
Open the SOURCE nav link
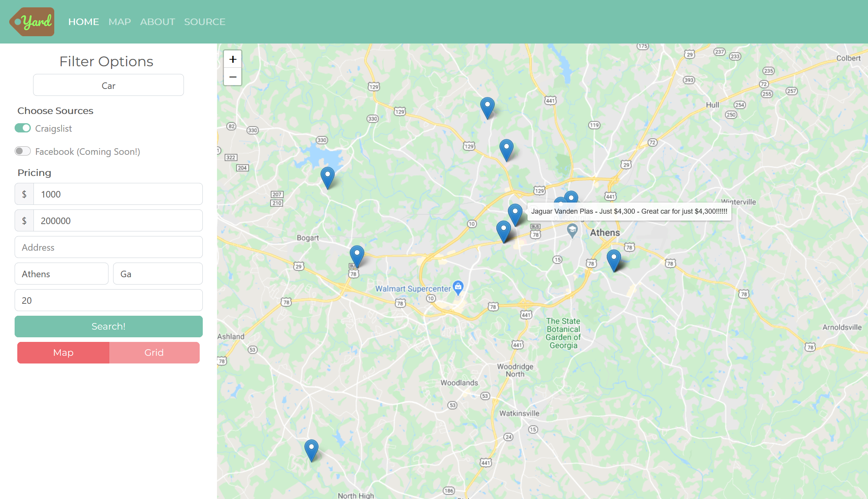(205, 22)
